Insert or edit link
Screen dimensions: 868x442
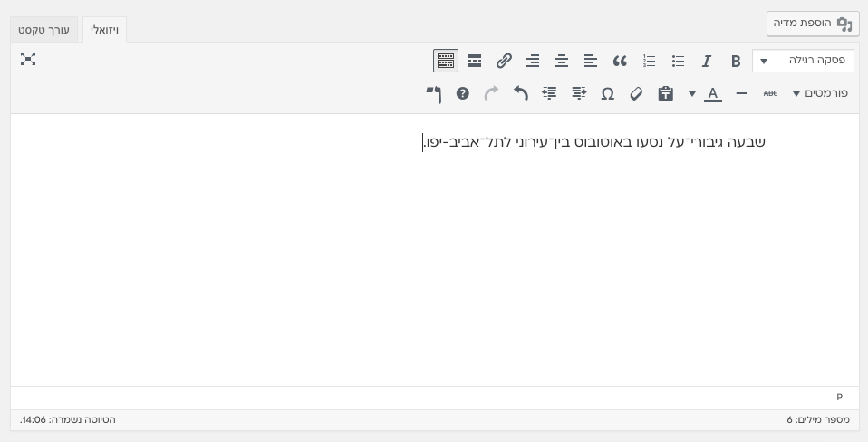[504, 61]
